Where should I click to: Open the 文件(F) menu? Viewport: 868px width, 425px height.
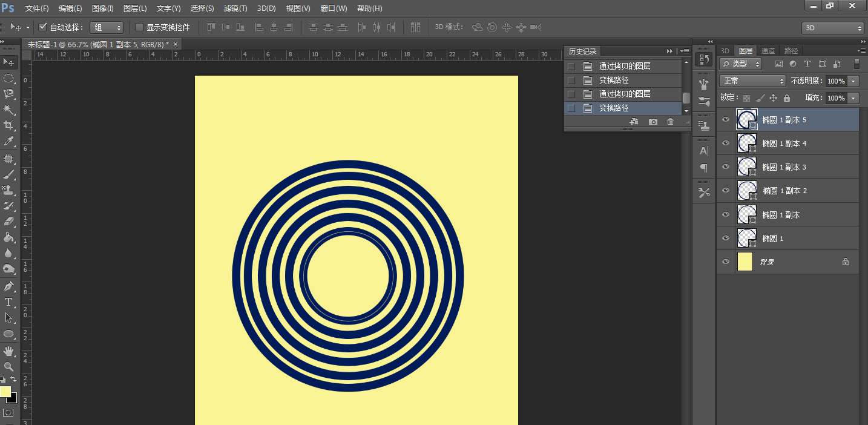point(37,8)
